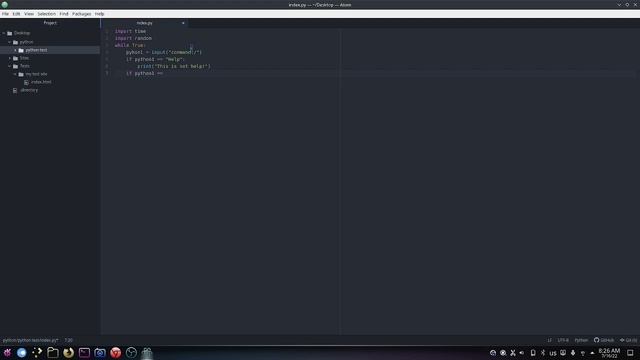Screen dimensions: 640x360
Task: Click the scissors clipboard tray icon
Action: tap(513, 353)
